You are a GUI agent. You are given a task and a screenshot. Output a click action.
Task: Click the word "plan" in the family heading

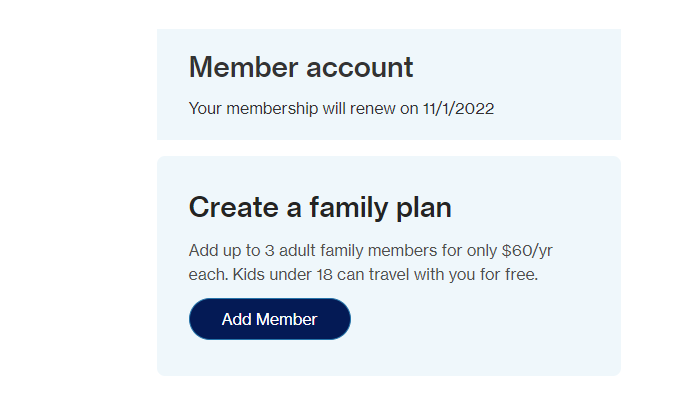coord(424,208)
